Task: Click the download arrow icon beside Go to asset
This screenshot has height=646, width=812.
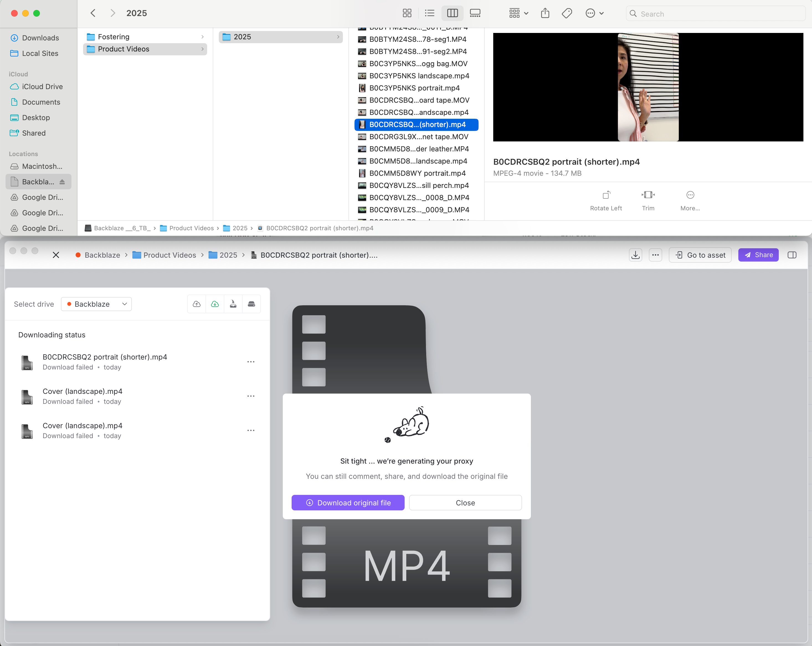Action: 636,255
